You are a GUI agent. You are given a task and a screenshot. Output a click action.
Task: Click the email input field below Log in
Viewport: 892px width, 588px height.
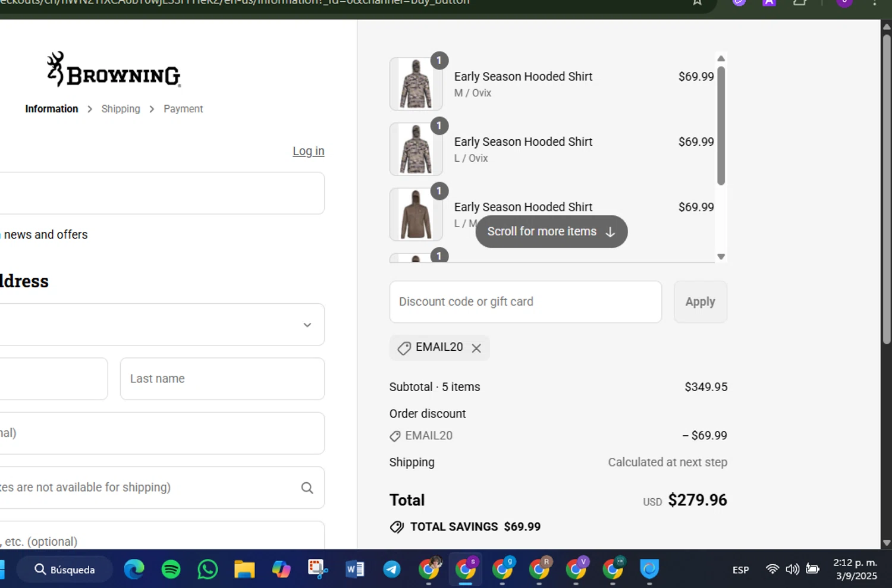pyautogui.click(x=162, y=193)
